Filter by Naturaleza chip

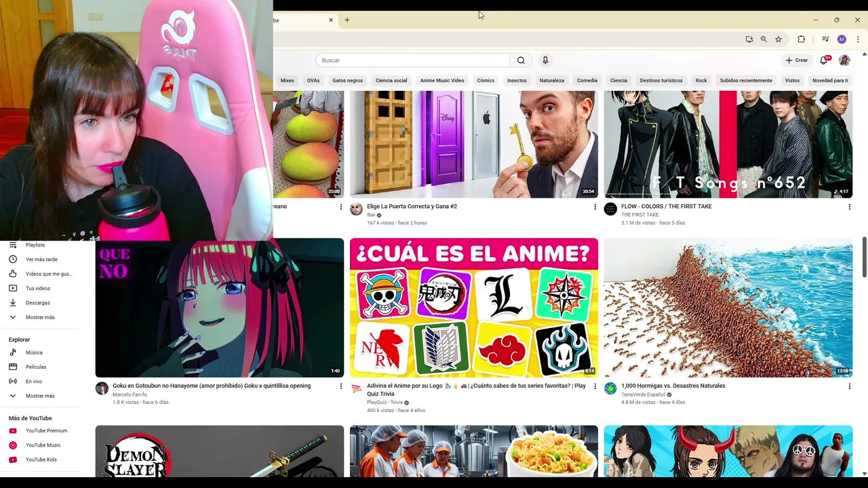551,81
